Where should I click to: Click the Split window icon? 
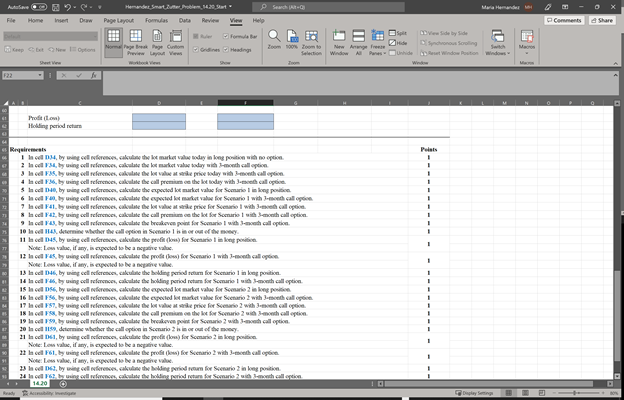click(x=398, y=33)
